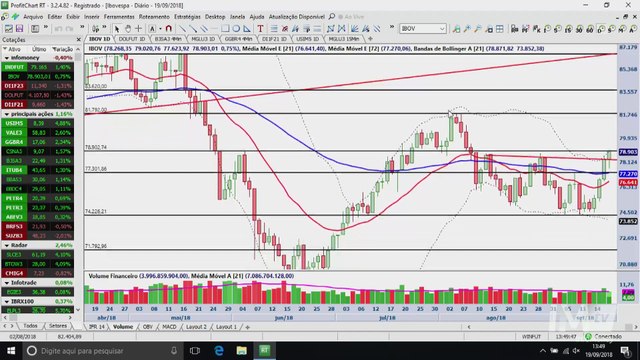Open Edge browser from taskbar
The height and width of the screenshot is (360, 640).
click(x=219, y=351)
